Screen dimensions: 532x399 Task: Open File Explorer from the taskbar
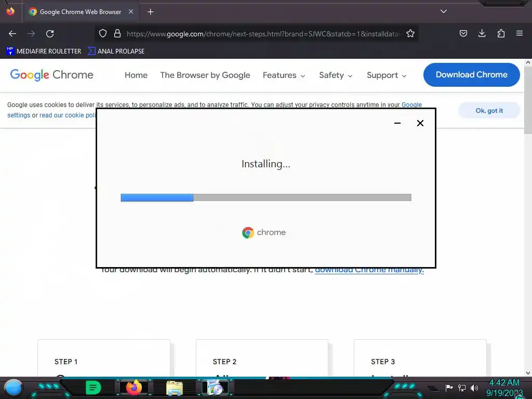coord(175,388)
